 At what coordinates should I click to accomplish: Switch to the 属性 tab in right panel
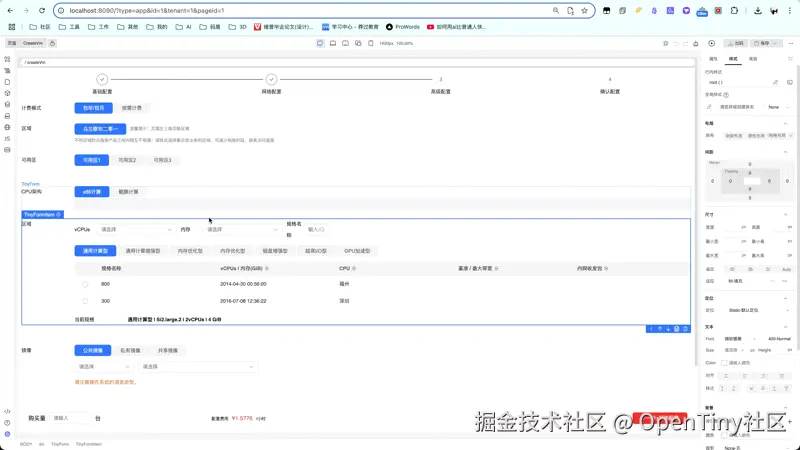(713, 59)
